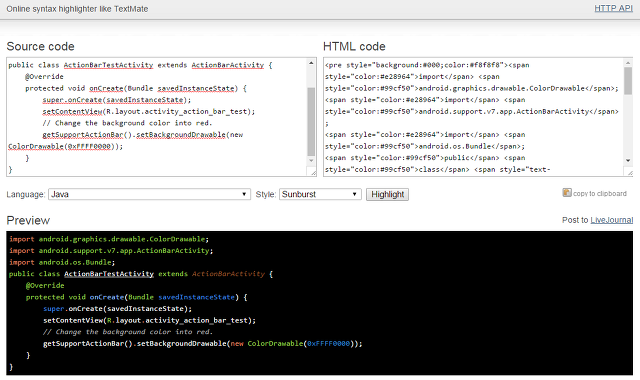The image size is (640, 380).
Task: Click 'savedInstanceState' parameter in Preview onCreate line
Action: click(196, 297)
